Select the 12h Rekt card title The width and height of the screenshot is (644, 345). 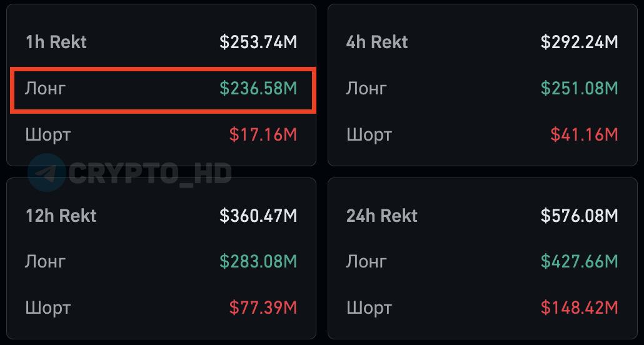61,216
